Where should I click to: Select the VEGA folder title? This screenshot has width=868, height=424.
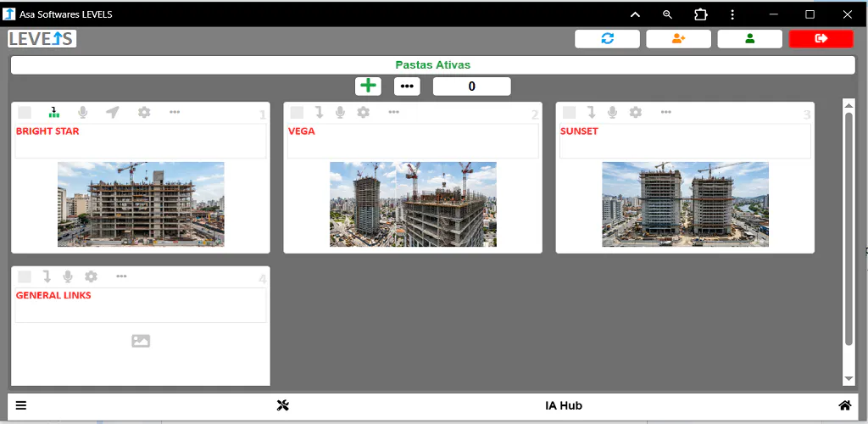(x=302, y=131)
